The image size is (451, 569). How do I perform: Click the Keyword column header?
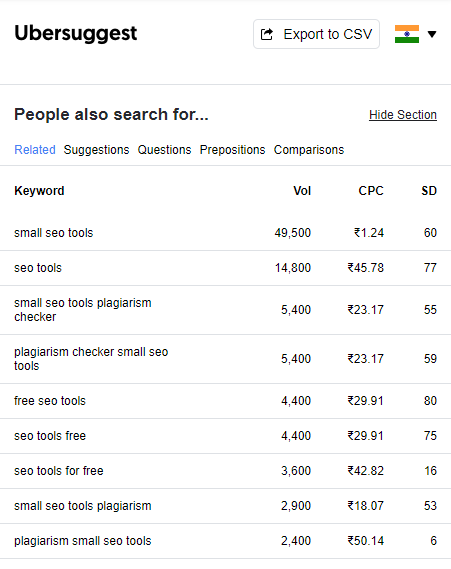coord(39,191)
